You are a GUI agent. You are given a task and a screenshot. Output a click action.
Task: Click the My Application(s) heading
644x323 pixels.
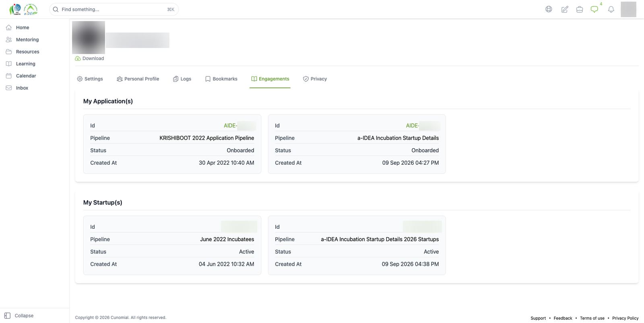pos(108,101)
